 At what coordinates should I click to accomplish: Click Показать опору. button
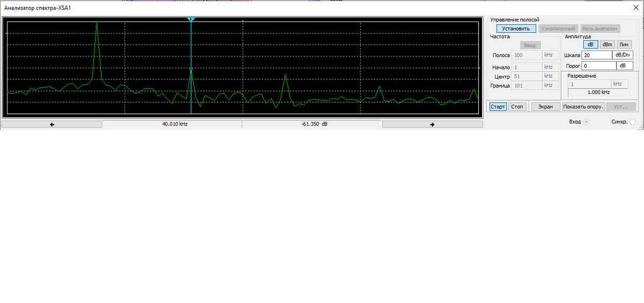[x=583, y=106]
